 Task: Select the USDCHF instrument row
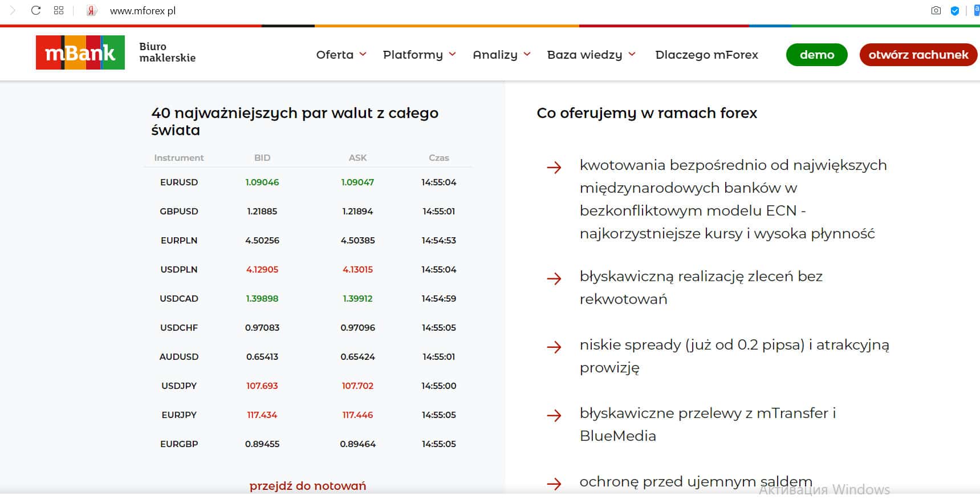pos(308,328)
